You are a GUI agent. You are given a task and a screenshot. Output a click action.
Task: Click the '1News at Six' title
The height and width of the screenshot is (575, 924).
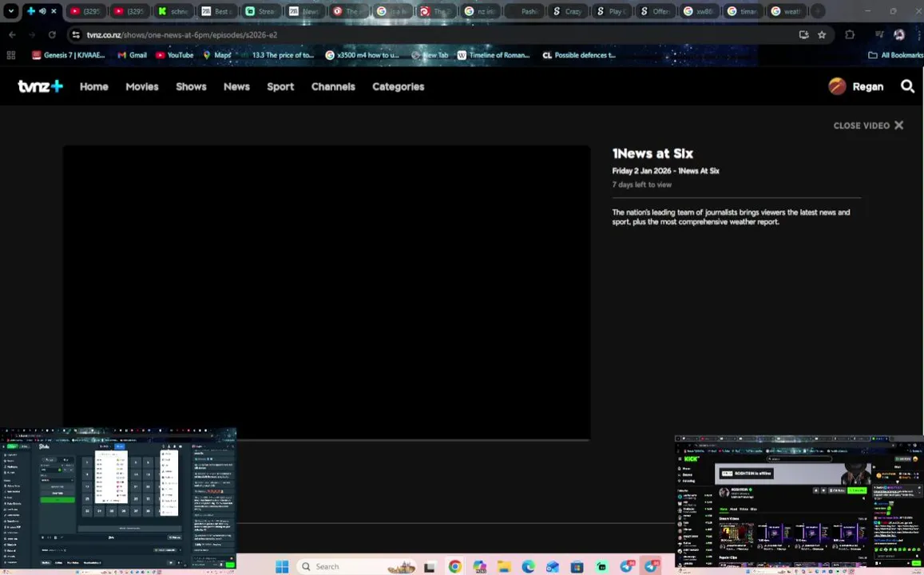(652, 154)
